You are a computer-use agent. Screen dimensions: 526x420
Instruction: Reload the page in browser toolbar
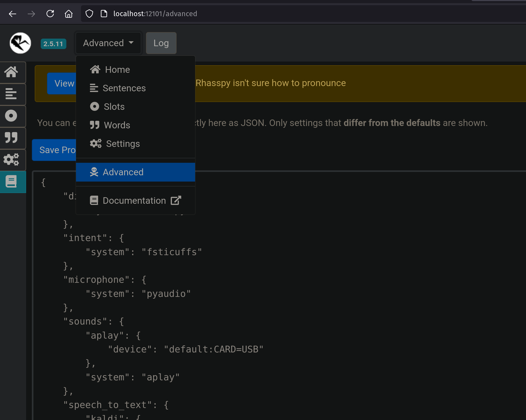coord(50,14)
